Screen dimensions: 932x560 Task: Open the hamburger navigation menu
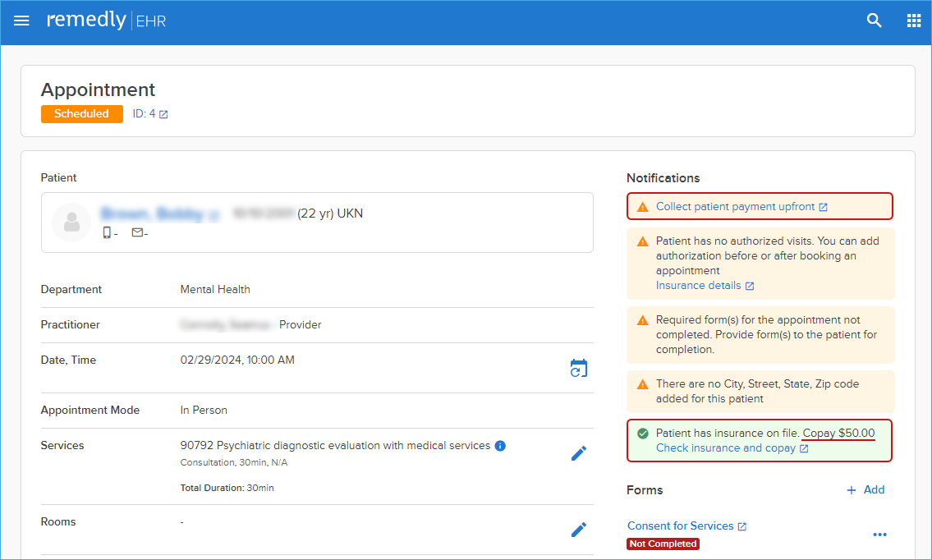coord(21,21)
